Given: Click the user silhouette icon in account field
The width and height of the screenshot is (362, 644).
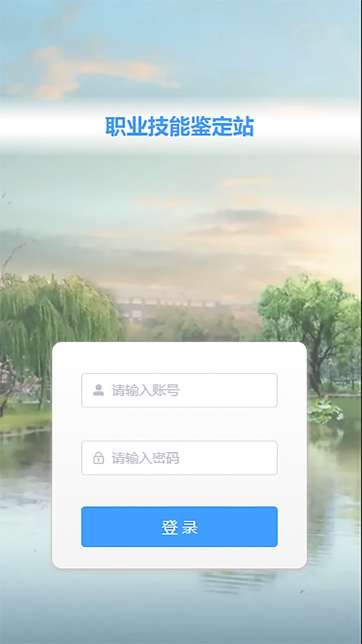Looking at the screenshot, I should (x=98, y=390).
